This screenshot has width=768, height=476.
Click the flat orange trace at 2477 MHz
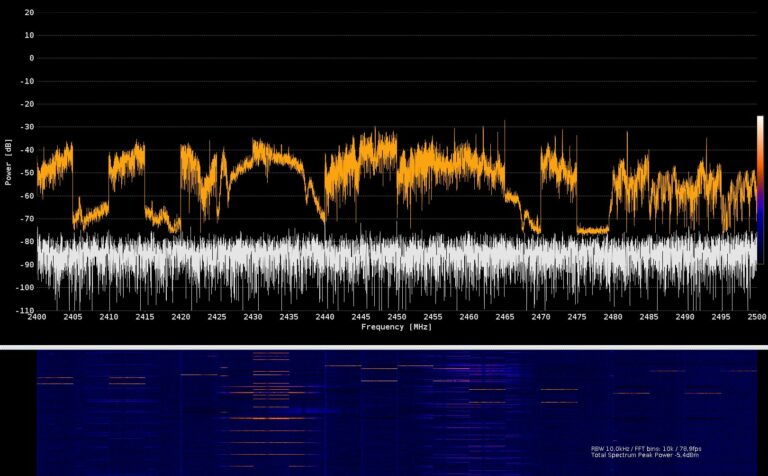(593, 230)
